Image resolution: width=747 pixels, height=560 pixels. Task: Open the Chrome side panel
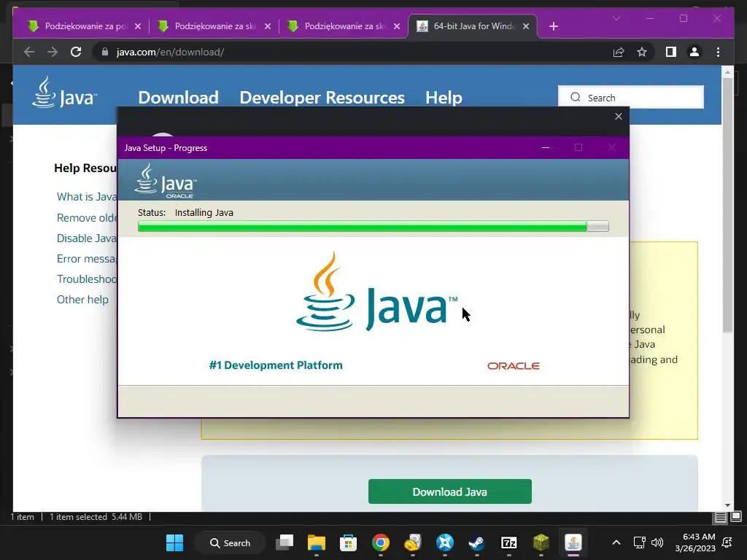[x=671, y=52]
